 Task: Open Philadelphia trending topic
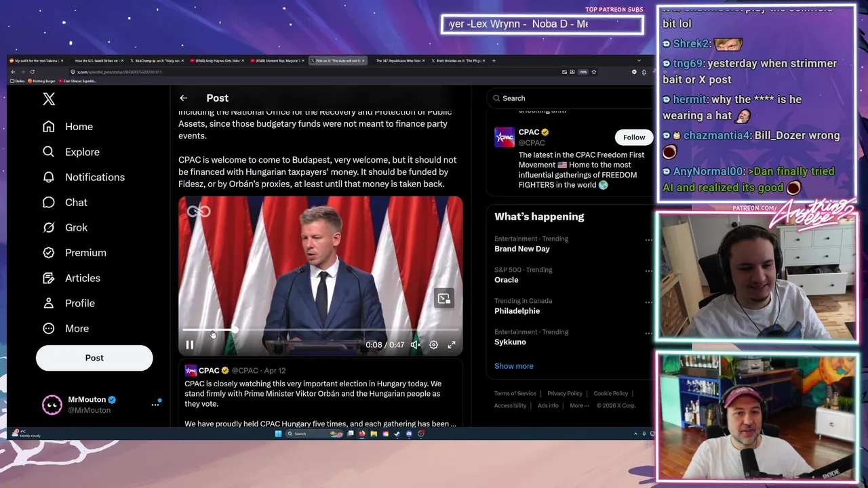click(517, 311)
